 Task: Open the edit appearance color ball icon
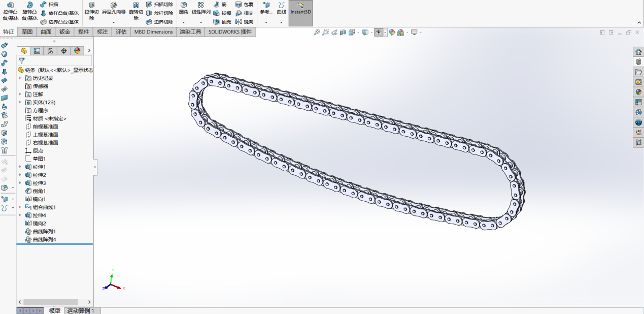point(392,33)
